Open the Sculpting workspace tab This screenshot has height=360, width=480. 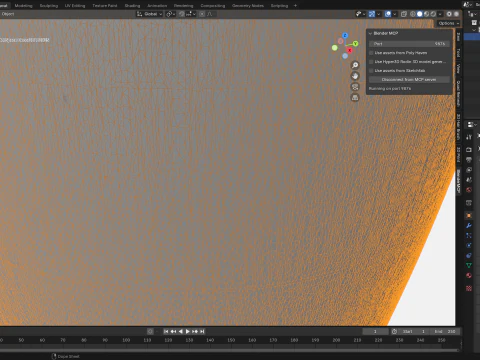(x=49, y=6)
